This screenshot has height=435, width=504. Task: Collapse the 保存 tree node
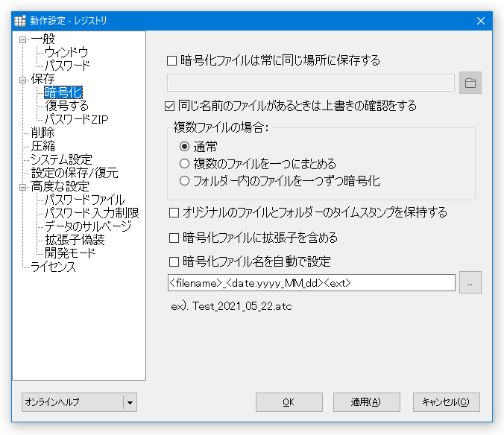pos(22,80)
